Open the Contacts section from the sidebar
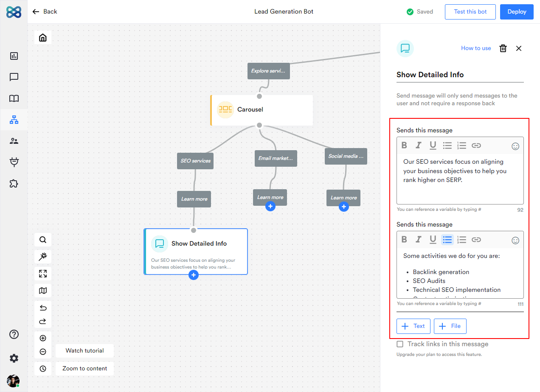The width and height of the screenshot is (540, 392). tap(14, 141)
